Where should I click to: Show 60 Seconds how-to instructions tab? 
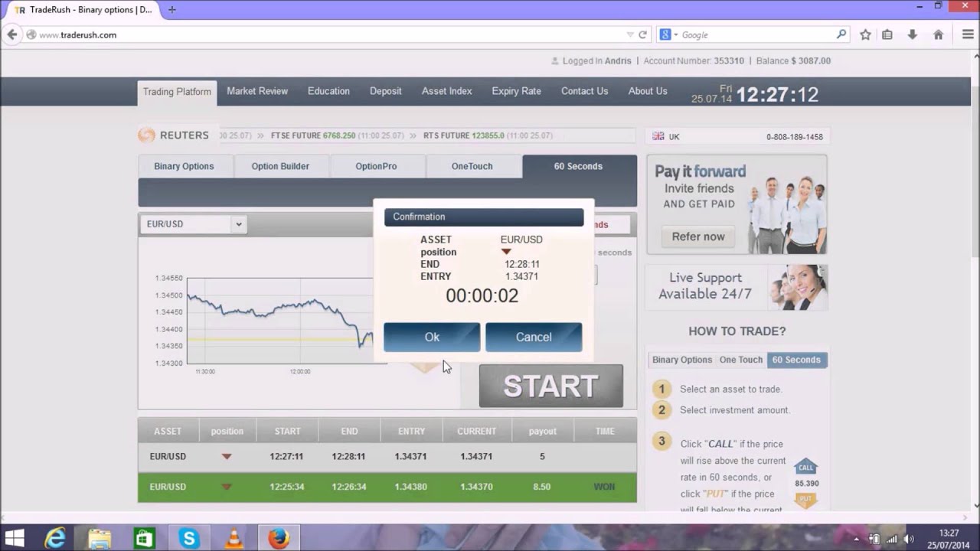[796, 360]
